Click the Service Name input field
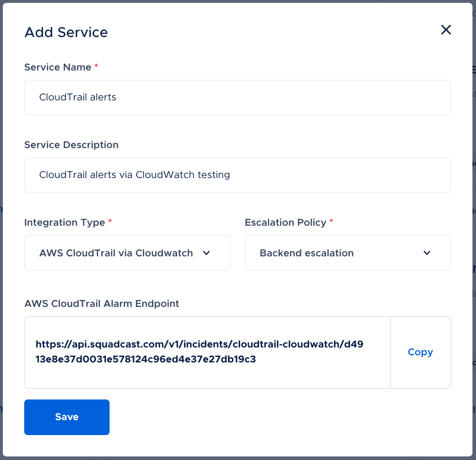Image resolution: width=476 pixels, height=460 pixels. (238, 98)
